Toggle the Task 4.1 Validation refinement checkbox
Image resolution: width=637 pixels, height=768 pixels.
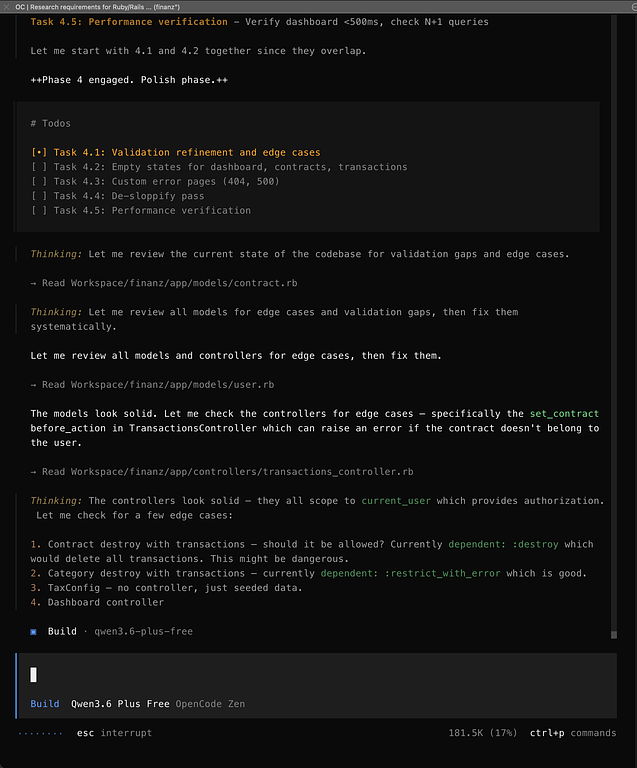tap(39, 152)
